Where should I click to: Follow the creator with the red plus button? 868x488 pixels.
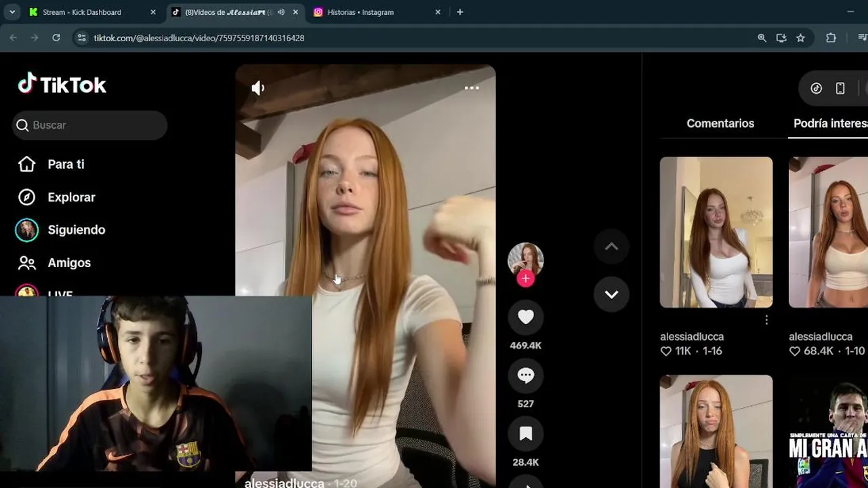(525, 279)
